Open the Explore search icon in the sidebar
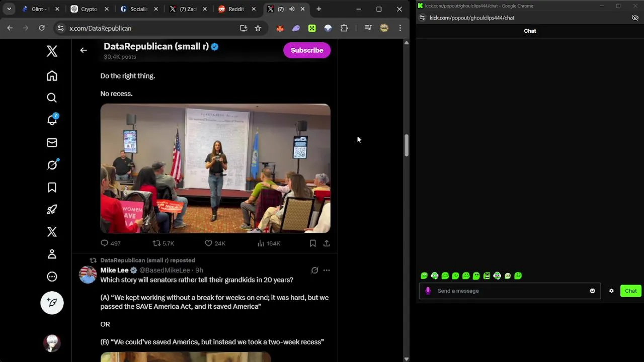The image size is (644, 362). coord(52,98)
